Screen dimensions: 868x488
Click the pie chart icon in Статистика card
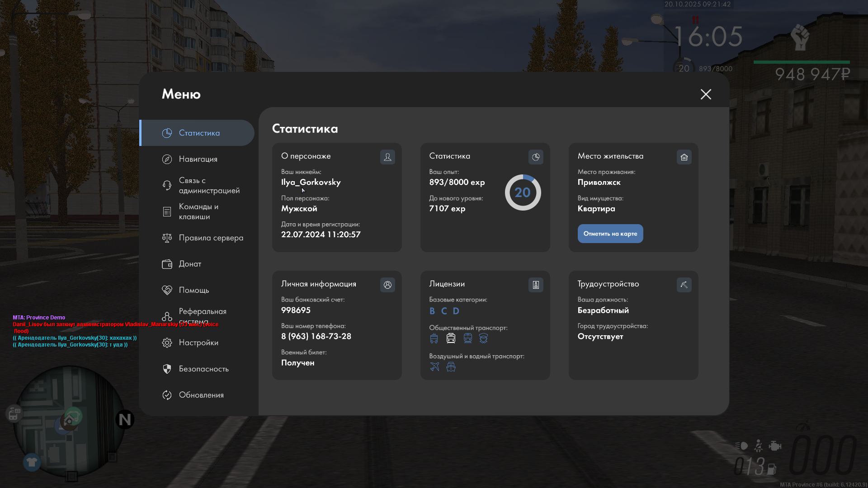tap(536, 157)
